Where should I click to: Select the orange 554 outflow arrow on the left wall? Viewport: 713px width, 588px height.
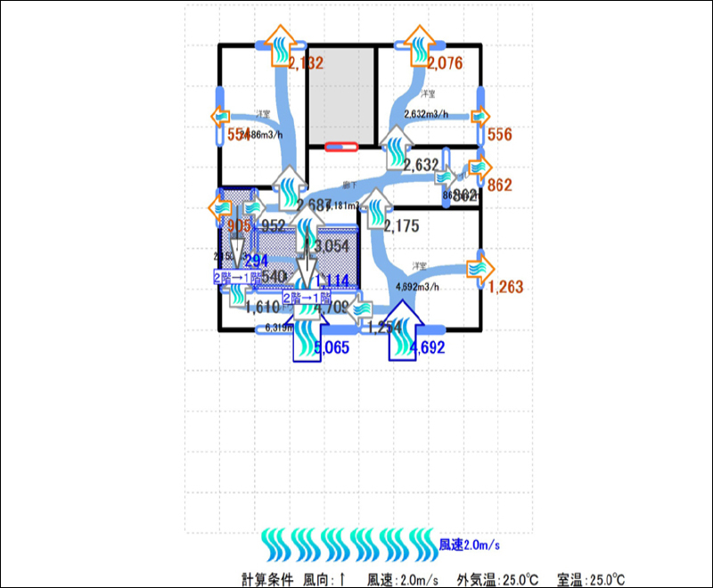220,117
